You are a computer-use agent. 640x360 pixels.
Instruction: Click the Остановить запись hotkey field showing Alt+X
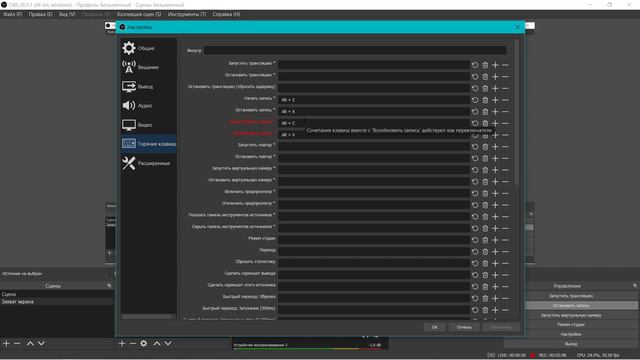[x=374, y=111]
